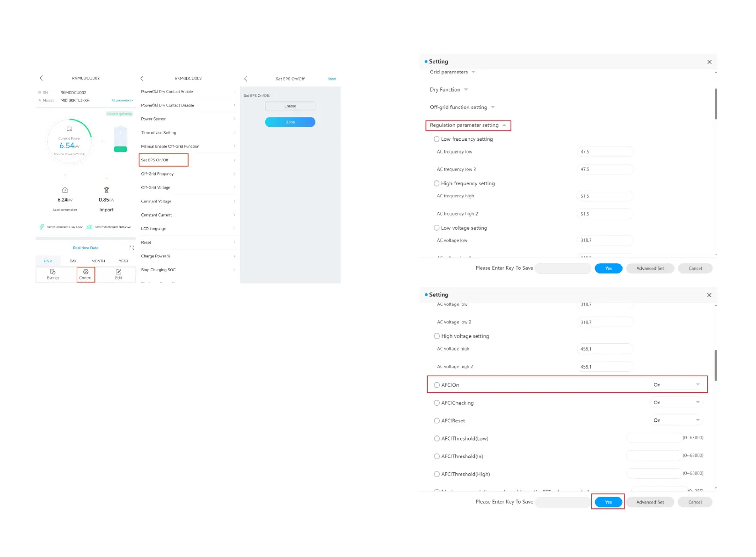756x557 pixels.
Task: Select High voltage setting radio button
Action: pyautogui.click(x=436, y=336)
